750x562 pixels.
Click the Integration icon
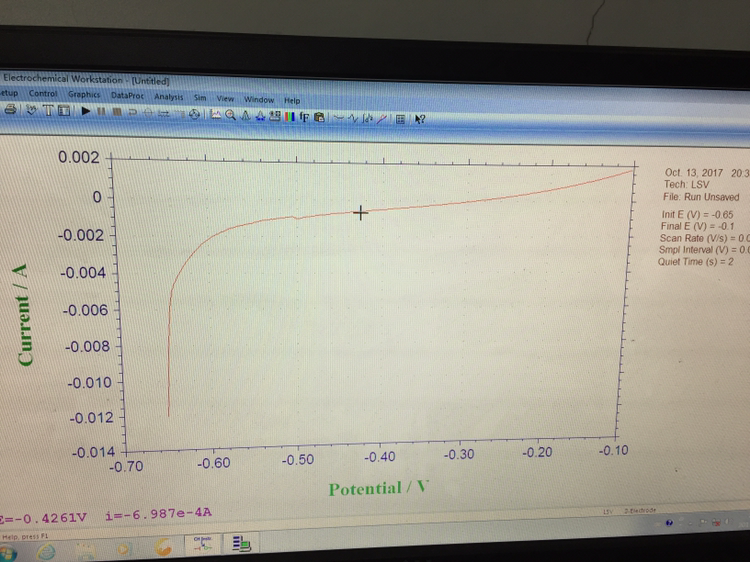pyautogui.click(x=367, y=119)
